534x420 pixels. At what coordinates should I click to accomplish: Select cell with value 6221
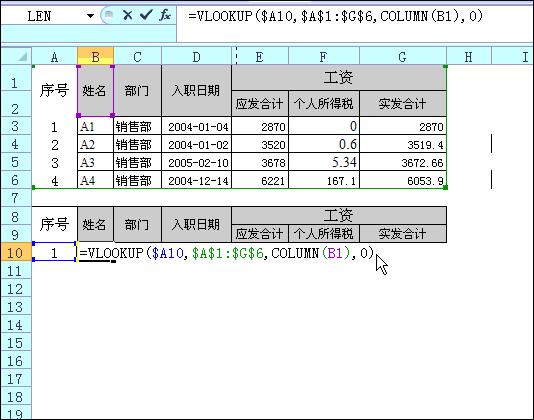[x=260, y=180]
